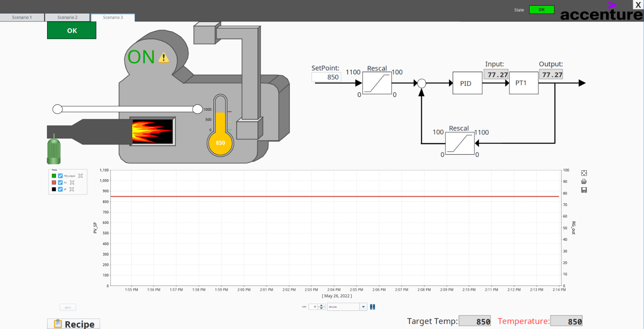The image size is (644, 329).
Task: Click the green motor icon
Action: 54,151
